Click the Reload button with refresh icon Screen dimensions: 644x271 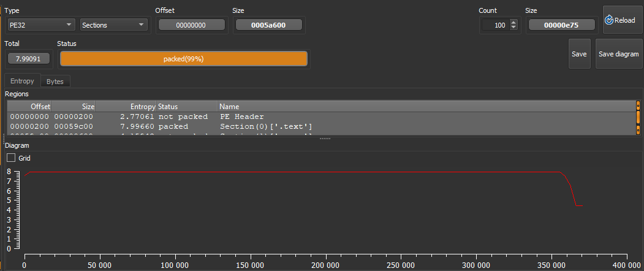[x=619, y=20]
